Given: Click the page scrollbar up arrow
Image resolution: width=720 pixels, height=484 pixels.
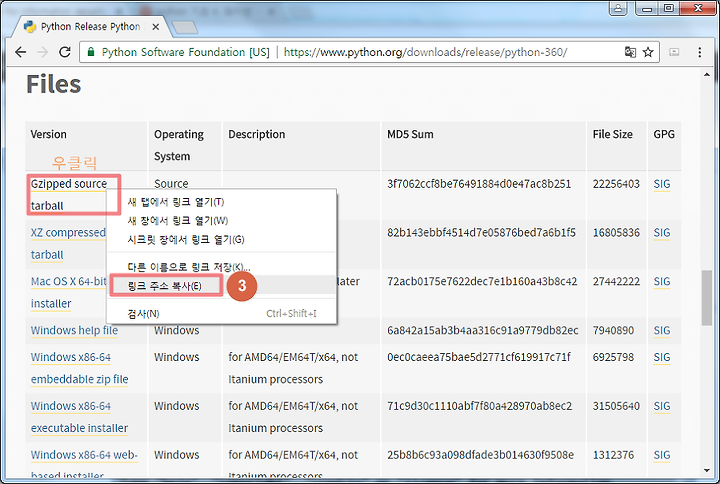Looking at the screenshot, I should 707,74.
